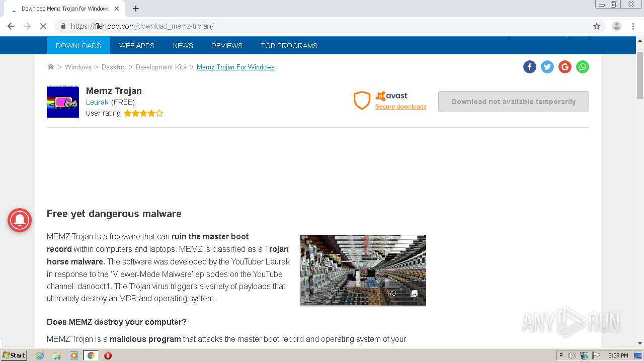Click Desktop breadcrumb link
Viewport: 644px width, 362px height.
click(114, 67)
